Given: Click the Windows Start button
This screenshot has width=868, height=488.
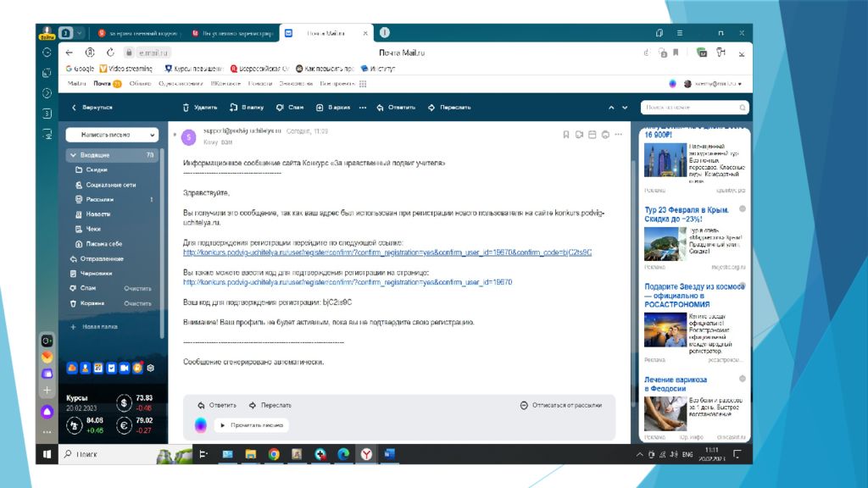Looking at the screenshot, I should point(47,454).
